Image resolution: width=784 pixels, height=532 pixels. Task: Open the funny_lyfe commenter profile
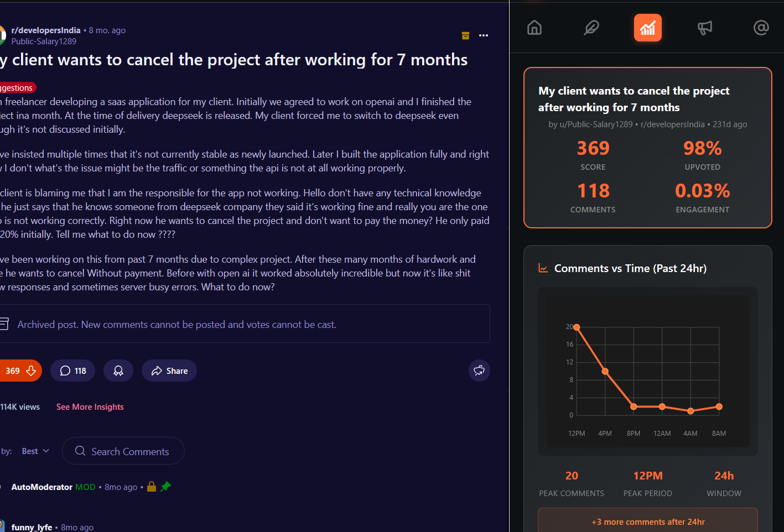(32, 527)
